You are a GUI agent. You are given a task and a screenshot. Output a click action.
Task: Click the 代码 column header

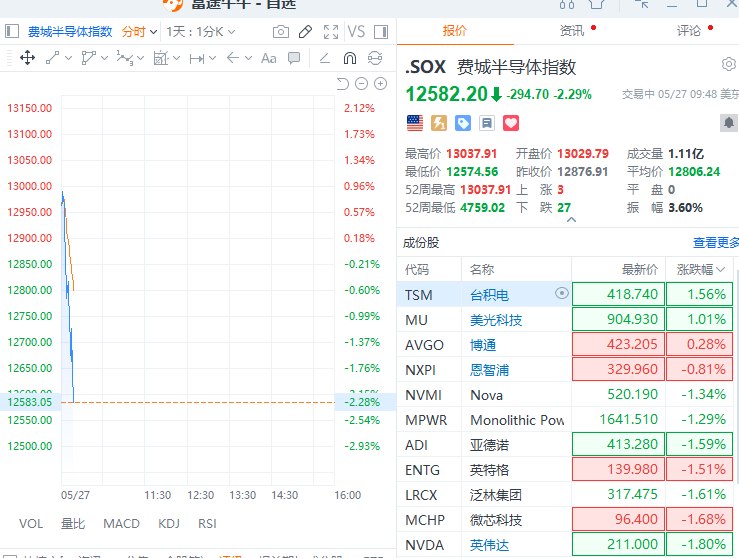417,270
